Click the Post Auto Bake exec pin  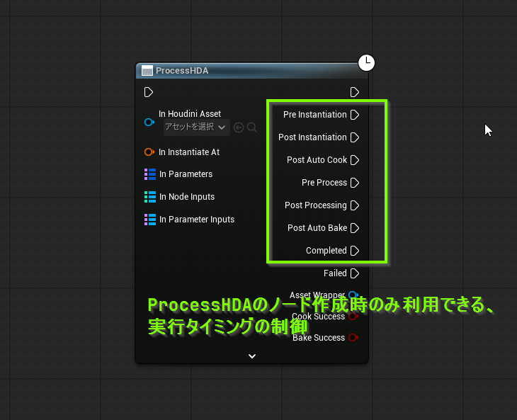354,228
